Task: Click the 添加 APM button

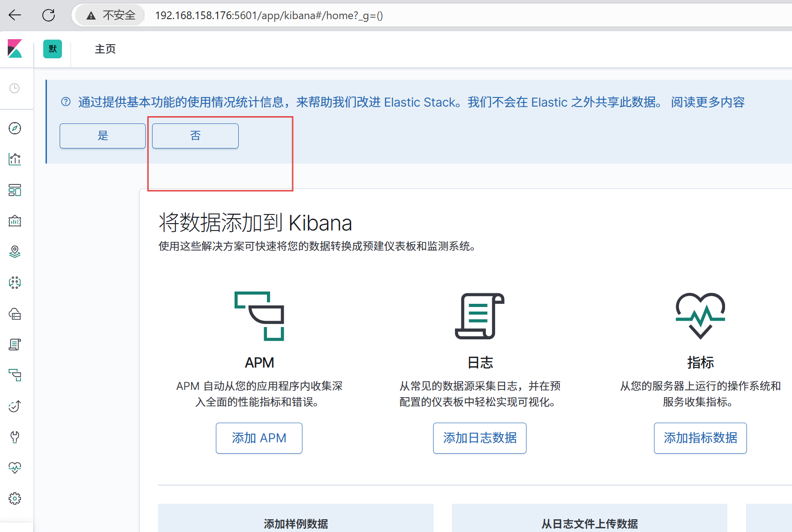Action: pos(259,438)
